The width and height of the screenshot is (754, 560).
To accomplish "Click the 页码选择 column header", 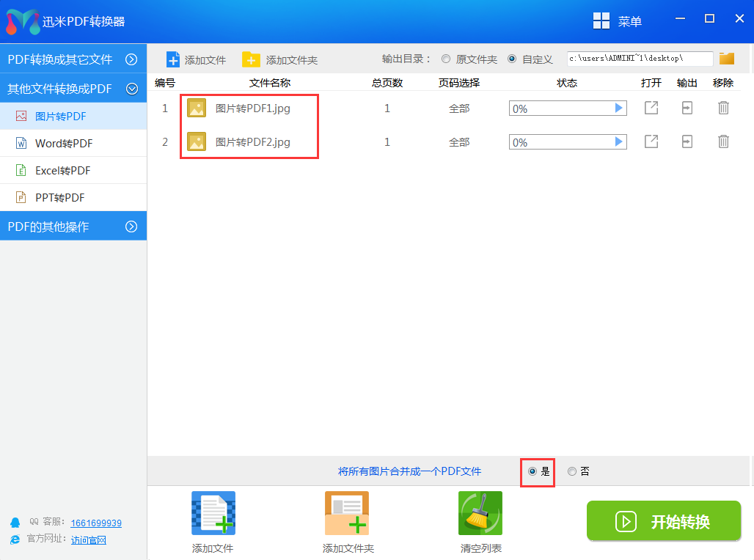I will [458, 83].
